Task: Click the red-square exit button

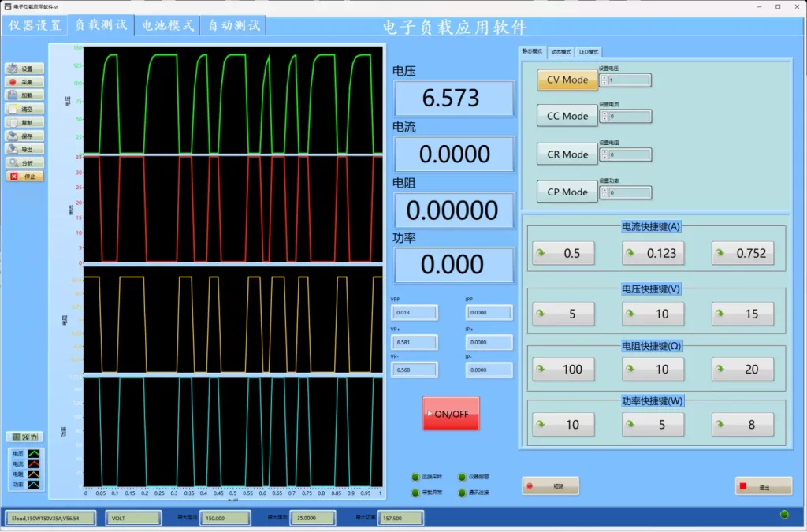Action: click(x=764, y=486)
